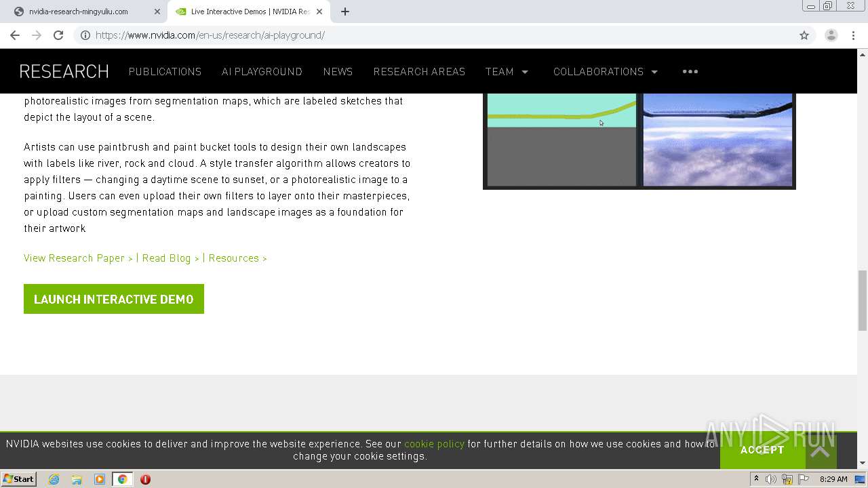
Task: Click the show desktop tray icon
Action: pos(860,479)
